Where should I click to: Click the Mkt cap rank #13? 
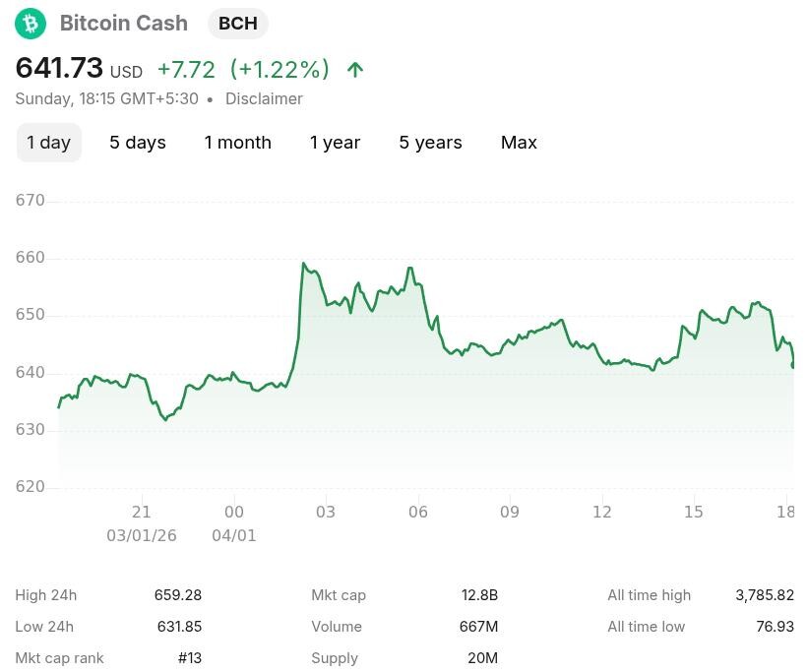[x=190, y=658]
